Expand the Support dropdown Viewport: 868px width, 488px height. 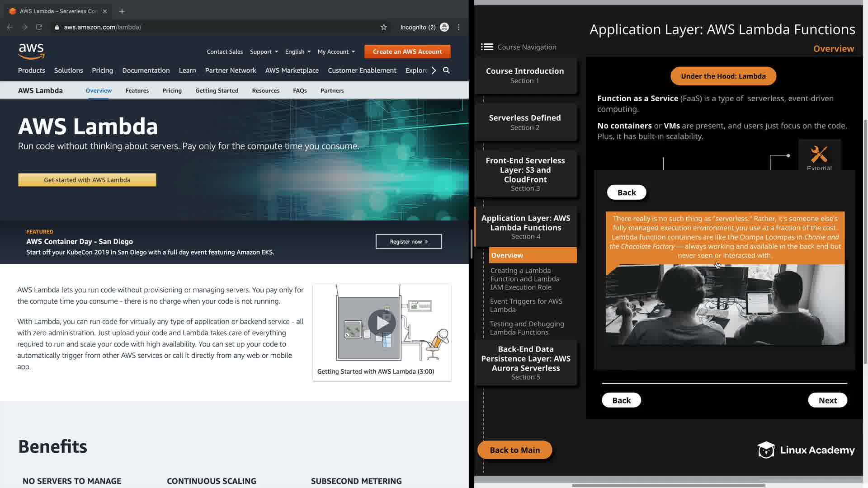click(x=264, y=52)
